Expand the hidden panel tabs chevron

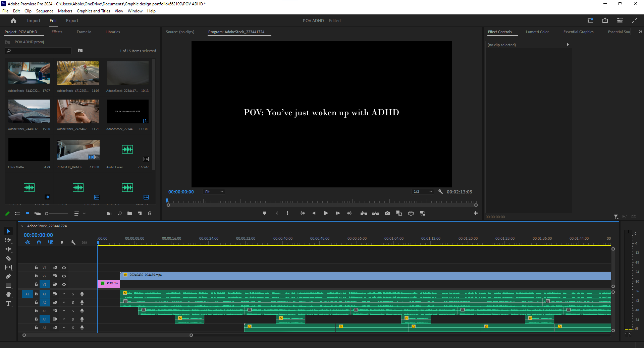[x=640, y=32]
